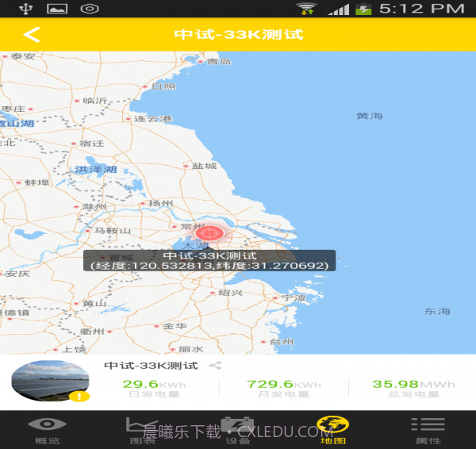The height and width of the screenshot is (449, 476).
Task: Select the total generation 35.98 MWh value
Action: [404, 384]
